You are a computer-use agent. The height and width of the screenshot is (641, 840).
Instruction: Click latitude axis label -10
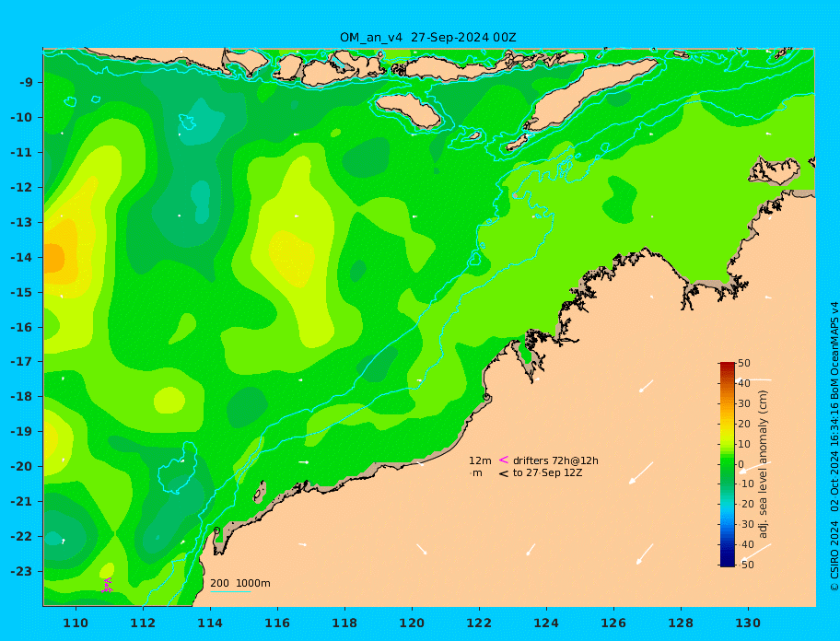[x=21, y=117]
